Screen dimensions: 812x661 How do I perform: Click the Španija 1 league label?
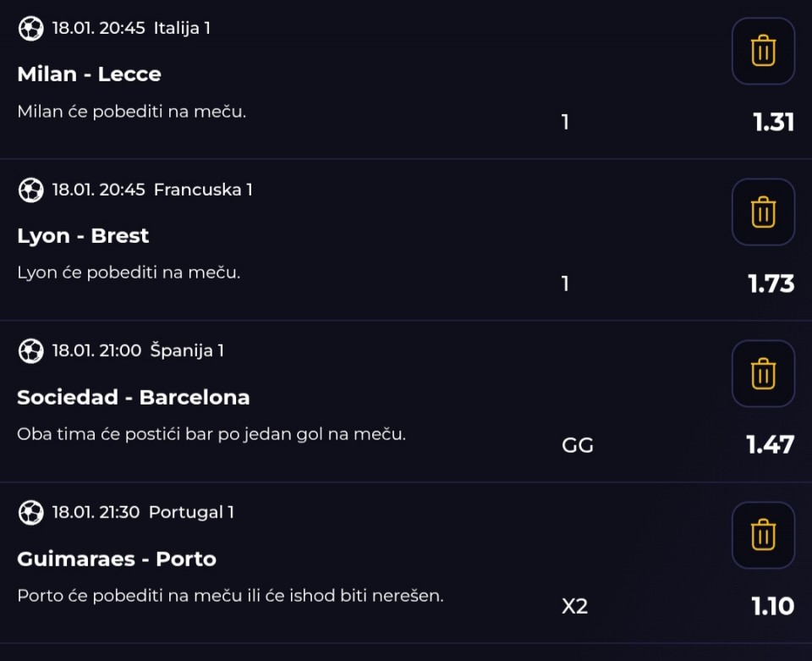[187, 350]
